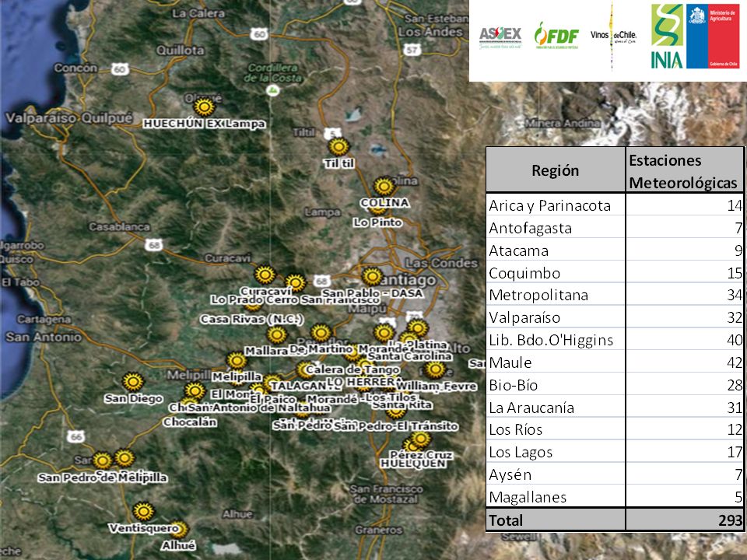Click the FDF logo
This screenshot has width=747, height=560.
[556, 35]
